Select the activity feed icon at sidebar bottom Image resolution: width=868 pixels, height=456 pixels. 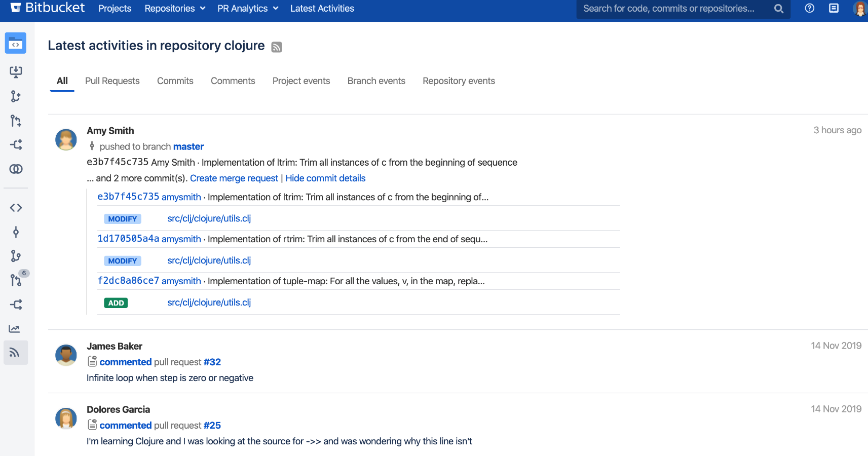(15, 352)
